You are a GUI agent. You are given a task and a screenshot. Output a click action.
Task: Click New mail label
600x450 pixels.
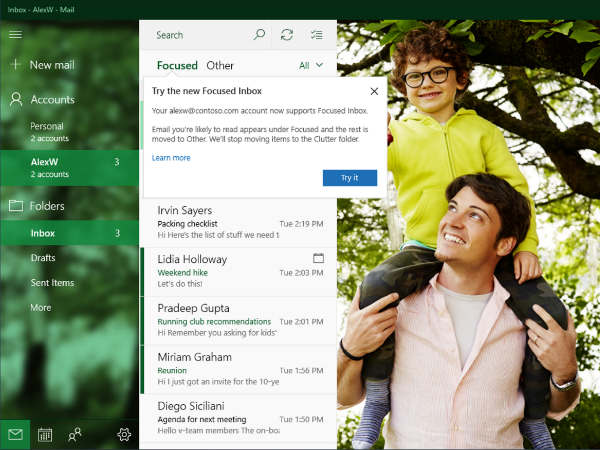coord(52,65)
